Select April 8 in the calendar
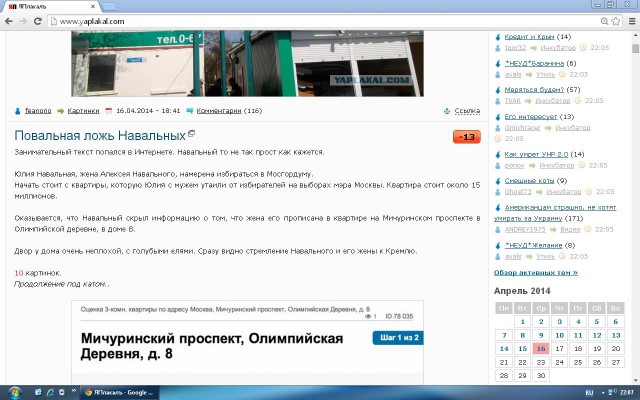640x400 pixels. coord(522,335)
